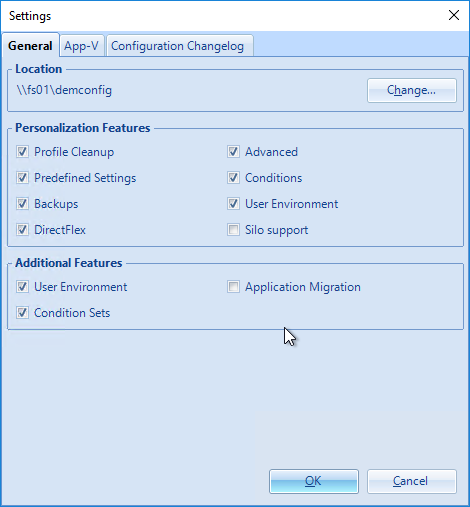Uncheck User Environment under Additional Features
This screenshot has height=507, width=470.
click(x=22, y=287)
